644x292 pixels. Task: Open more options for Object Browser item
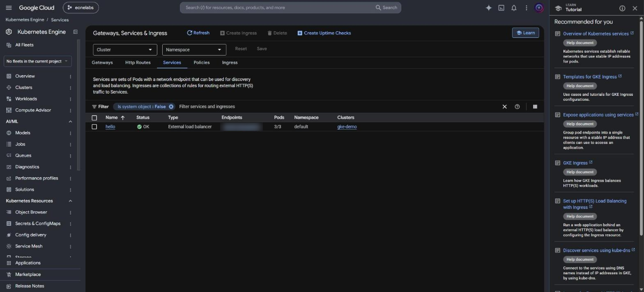coord(70,213)
